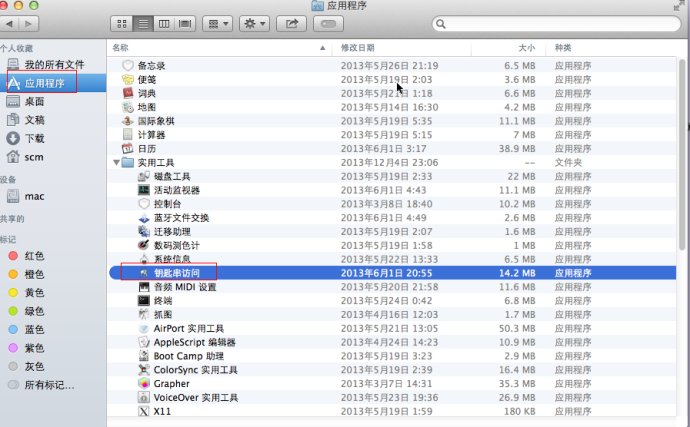690x427 pixels.
Task: Select the X11 app icon
Action: [x=144, y=411]
